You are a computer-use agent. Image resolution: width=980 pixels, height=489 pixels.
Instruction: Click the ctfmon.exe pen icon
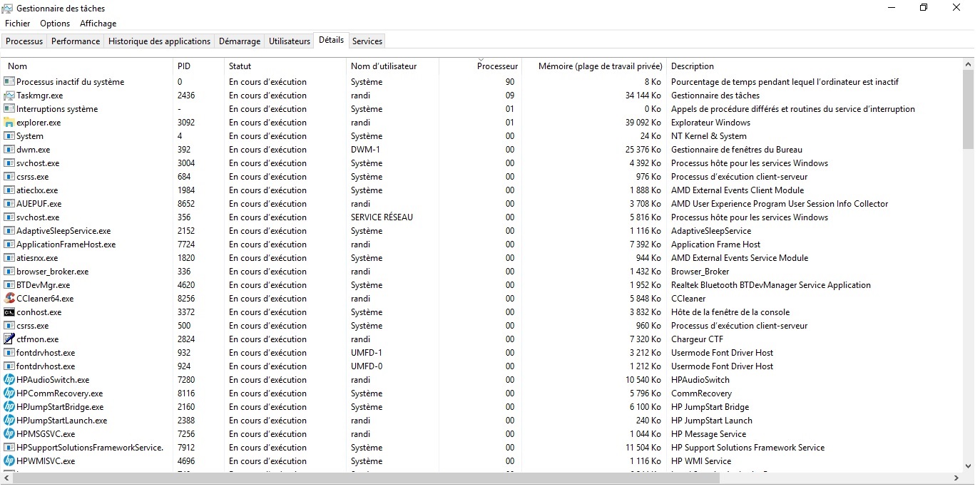tap(9, 339)
